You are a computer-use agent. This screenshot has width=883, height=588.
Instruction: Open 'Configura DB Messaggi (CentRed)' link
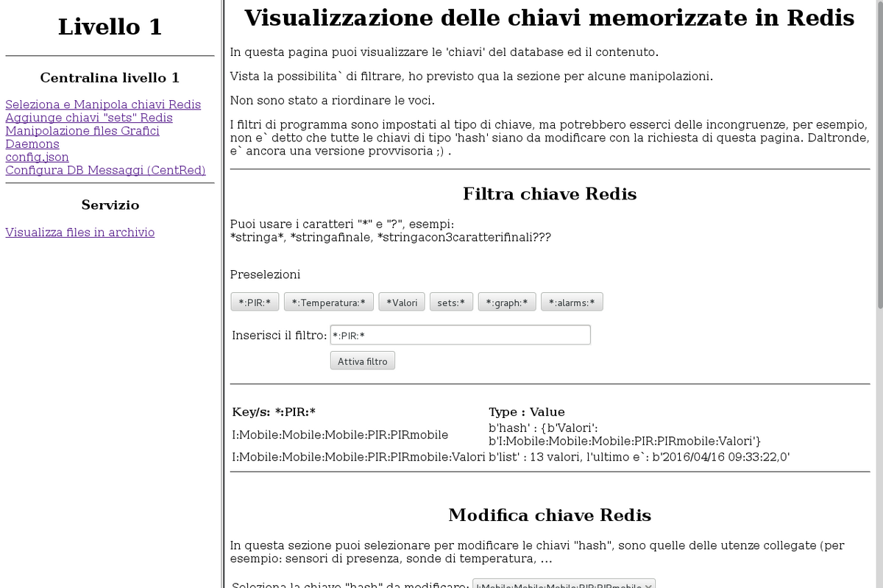pyautogui.click(x=105, y=171)
